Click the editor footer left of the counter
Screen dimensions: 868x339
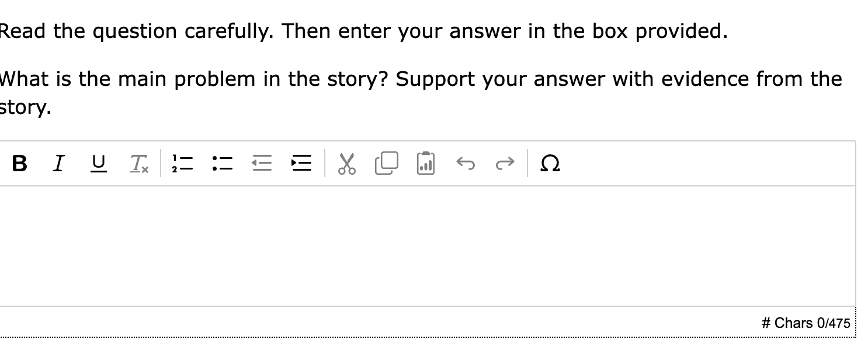tap(380, 323)
